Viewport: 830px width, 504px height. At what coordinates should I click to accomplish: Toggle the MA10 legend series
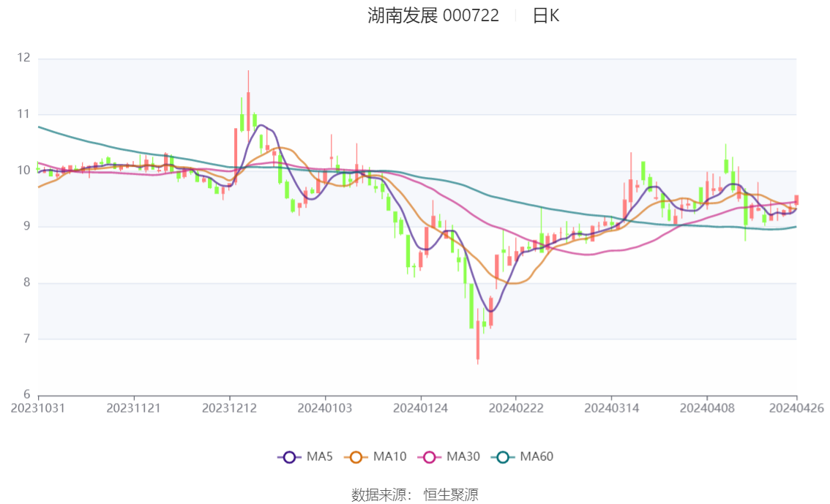(x=375, y=457)
